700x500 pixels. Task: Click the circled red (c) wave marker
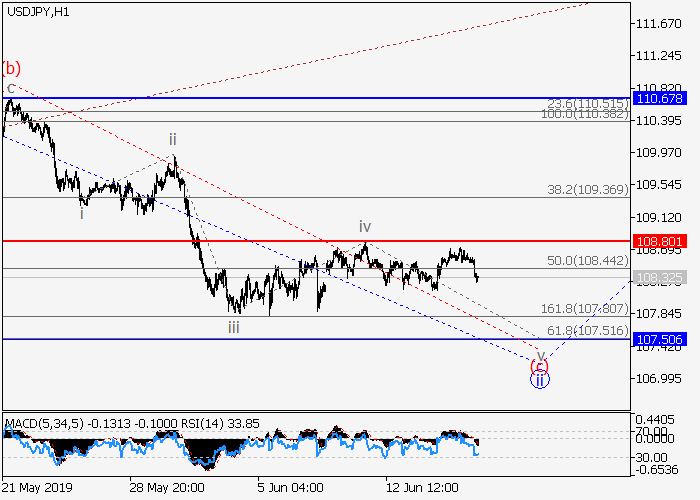click(x=538, y=366)
